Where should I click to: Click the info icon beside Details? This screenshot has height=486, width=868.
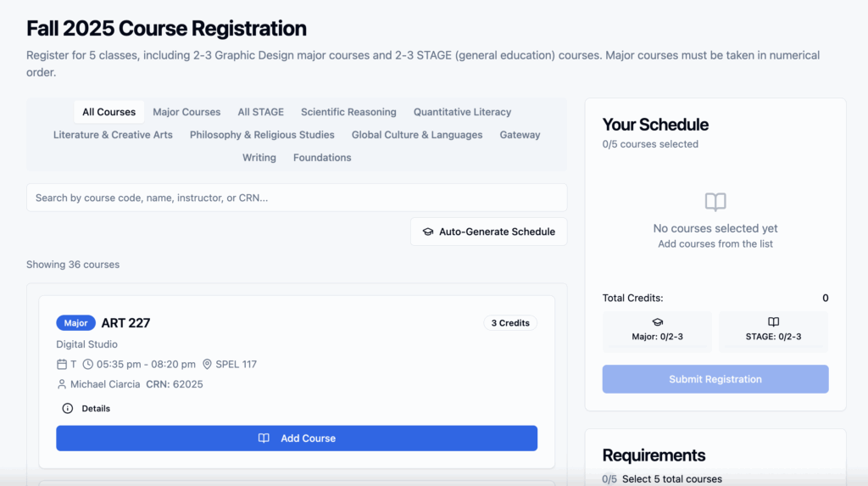coord(68,409)
